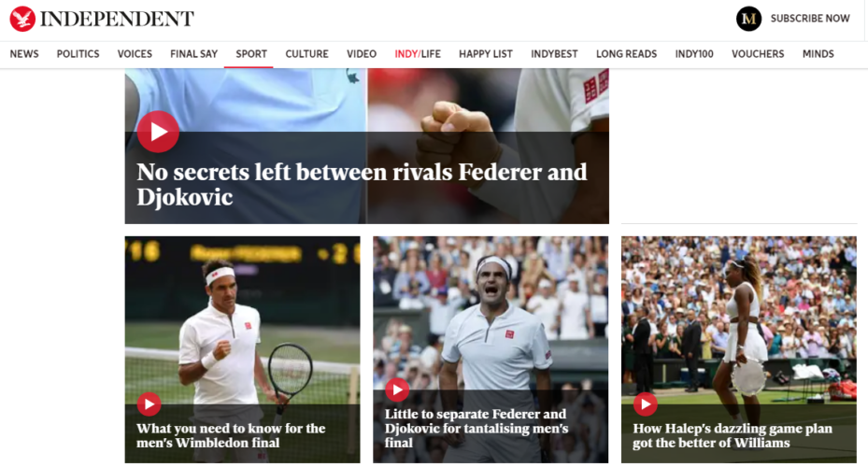Play video on Wimbledon final preview card
868x467 pixels.
click(149, 404)
